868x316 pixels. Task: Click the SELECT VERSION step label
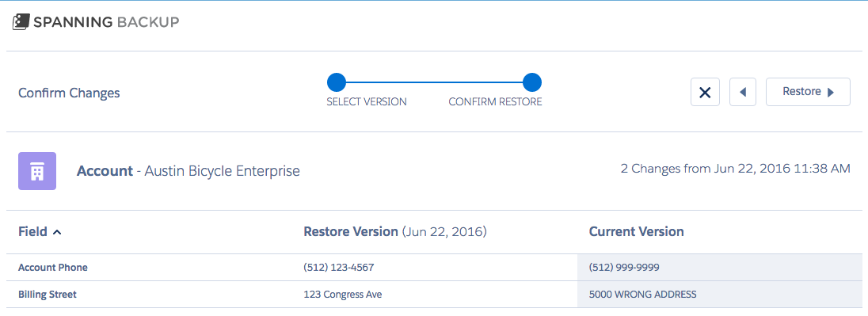(x=367, y=102)
